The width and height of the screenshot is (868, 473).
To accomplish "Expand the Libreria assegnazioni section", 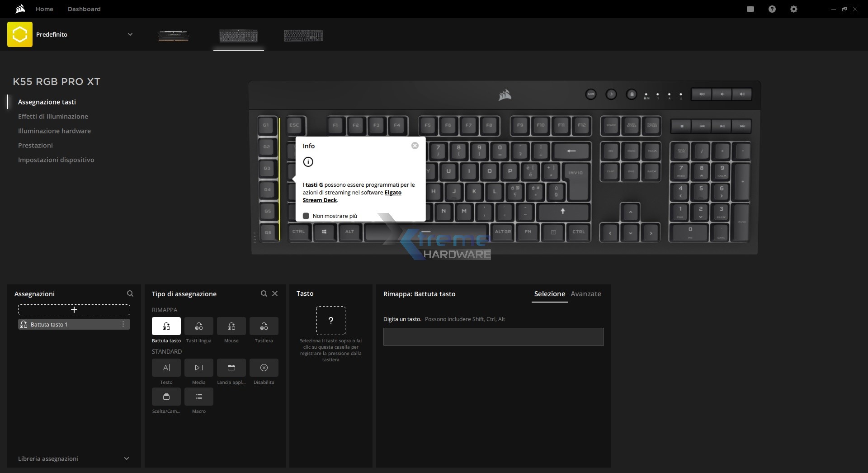I will point(126,459).
